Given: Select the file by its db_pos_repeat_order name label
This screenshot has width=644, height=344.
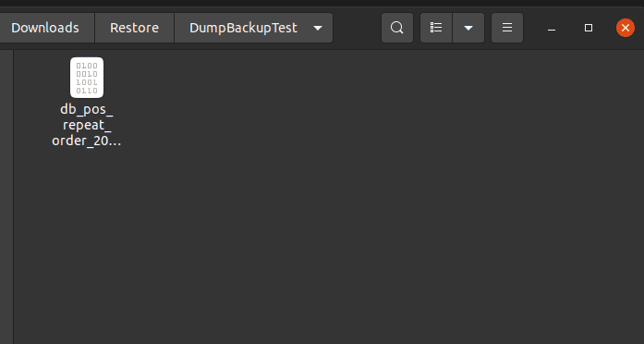Looking at the screenshot, I should (x=87, y=125).
